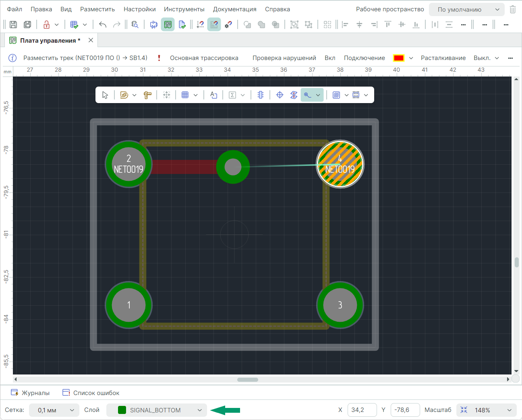Click the crosshair origin point icon
Viewport: 522px width, 420px height.
[280, 95]
